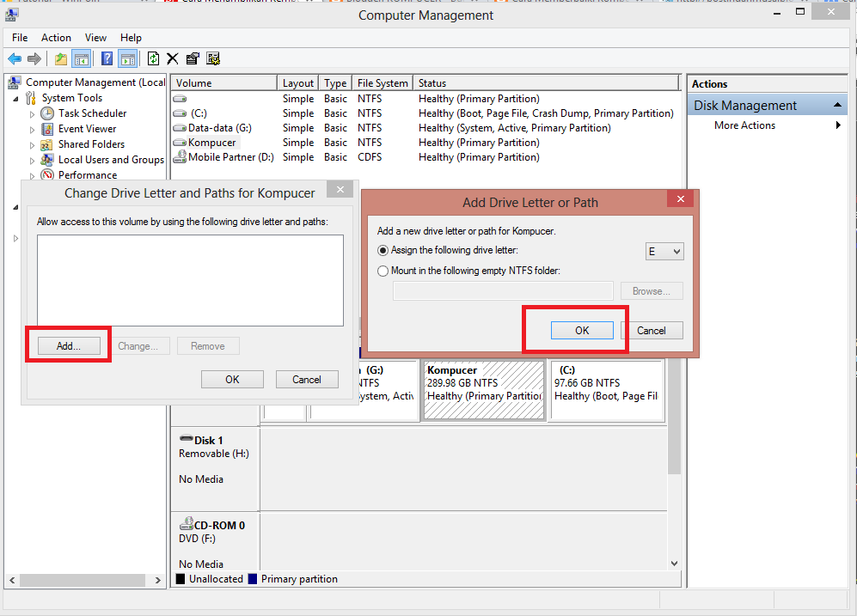The width and height of the screenshot is (857, 616).
Task: Click the Primary partition blue legend swatch
Action: (x=253, y=579)
